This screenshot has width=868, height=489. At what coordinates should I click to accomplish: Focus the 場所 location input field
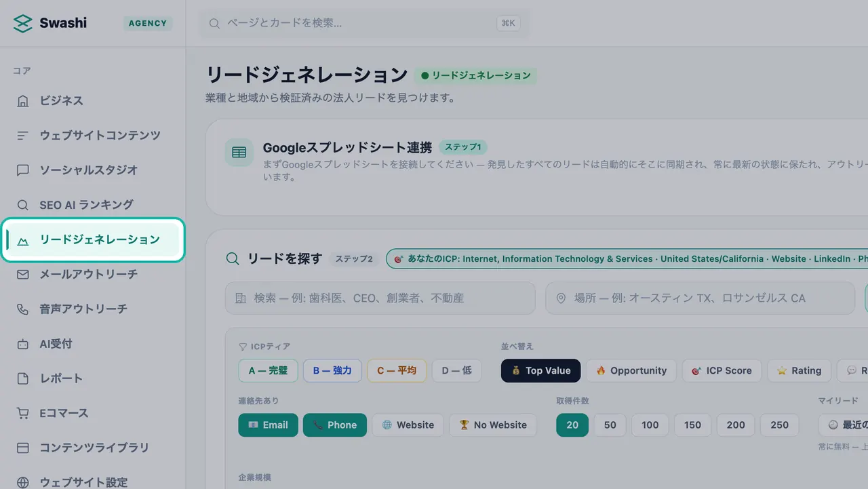[x=700, y=298]
